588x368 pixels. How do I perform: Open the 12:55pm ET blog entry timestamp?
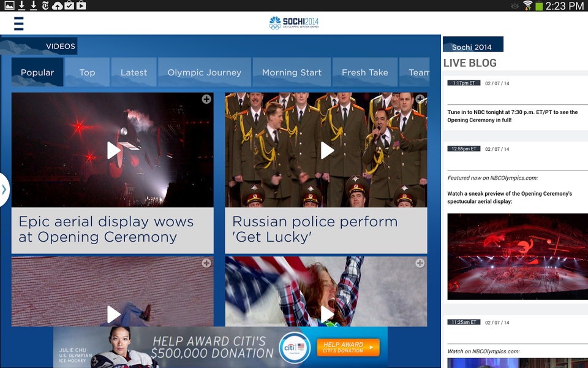tap(464, 148)
